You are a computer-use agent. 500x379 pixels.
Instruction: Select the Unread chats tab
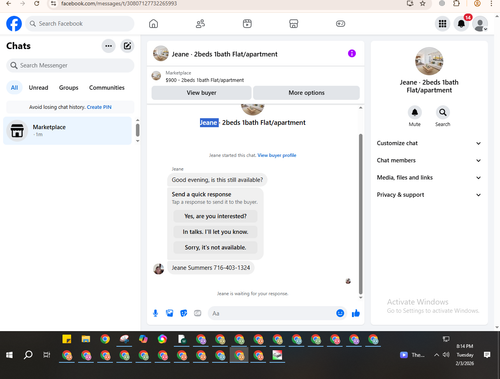(x=38, y=88)
